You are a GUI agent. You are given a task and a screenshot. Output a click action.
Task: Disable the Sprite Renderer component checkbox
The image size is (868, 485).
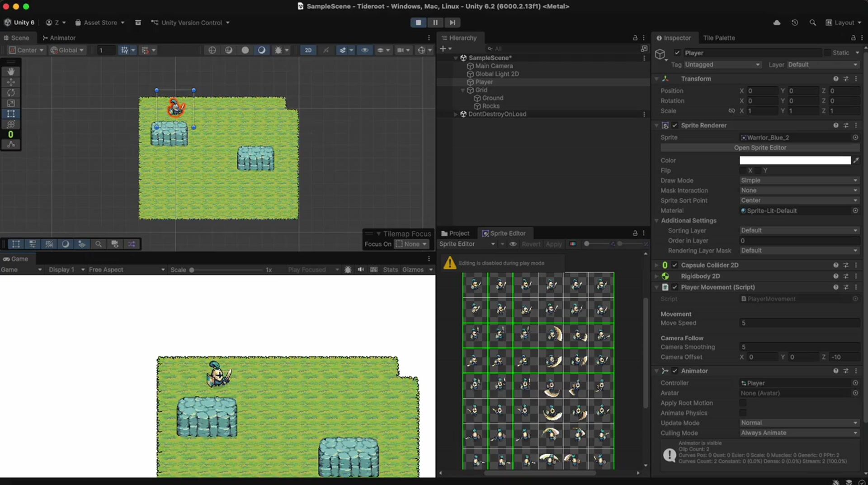point(675,125)
